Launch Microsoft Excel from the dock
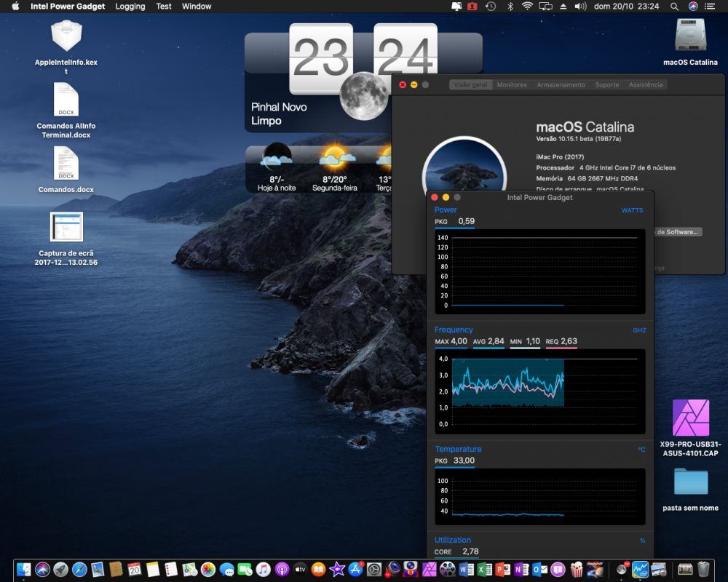Image resolution: width=728 pixels, height=582 pixels. 484,569
